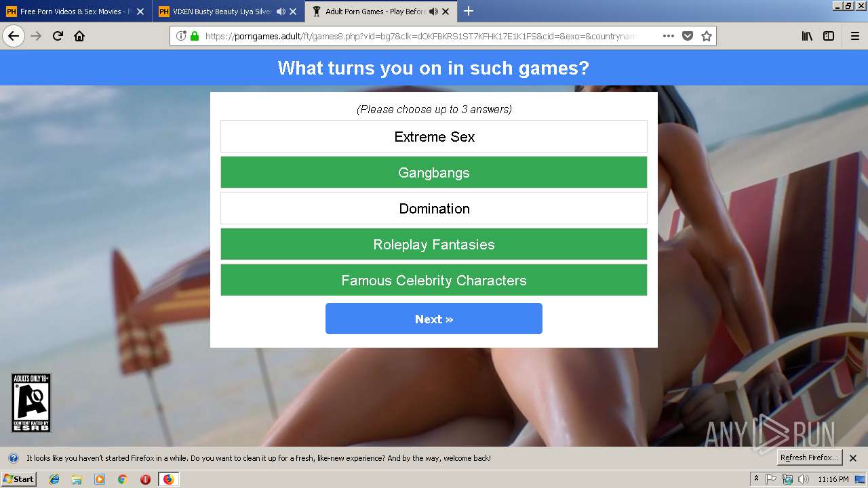Open the Action Center flag icon
This screenshot has height=488, width=868.
(x=771, y=479)
